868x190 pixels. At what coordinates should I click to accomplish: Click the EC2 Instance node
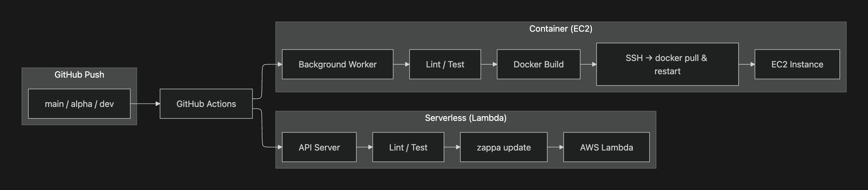797,64
